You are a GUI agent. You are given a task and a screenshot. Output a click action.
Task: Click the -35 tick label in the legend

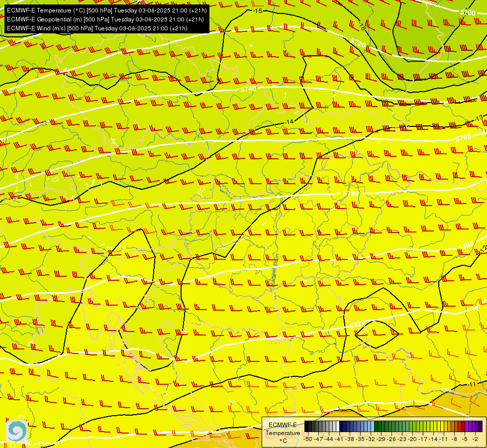click(360, 439)
